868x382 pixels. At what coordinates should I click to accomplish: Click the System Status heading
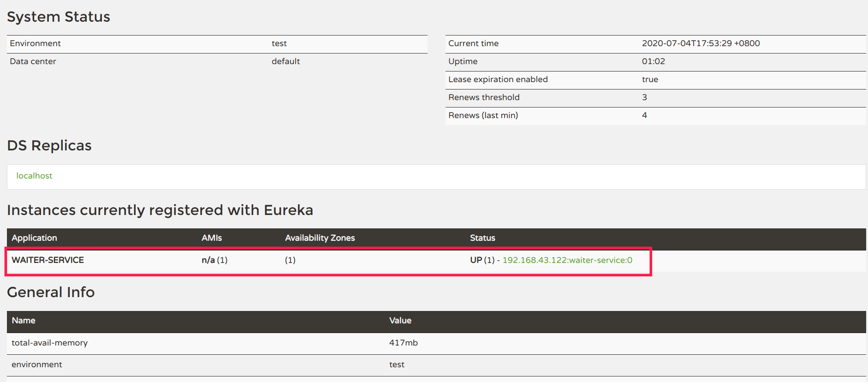[x=59, y=17]
